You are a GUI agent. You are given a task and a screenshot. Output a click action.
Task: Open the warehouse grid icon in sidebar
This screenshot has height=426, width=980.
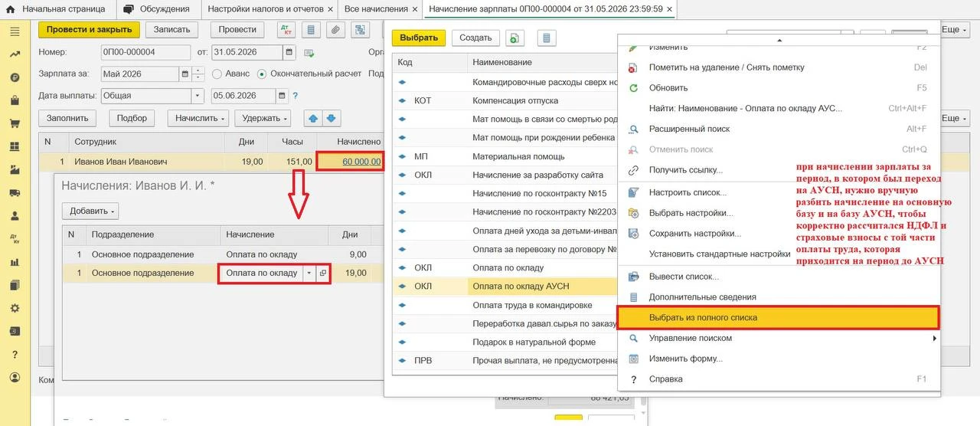coord(15,146)
